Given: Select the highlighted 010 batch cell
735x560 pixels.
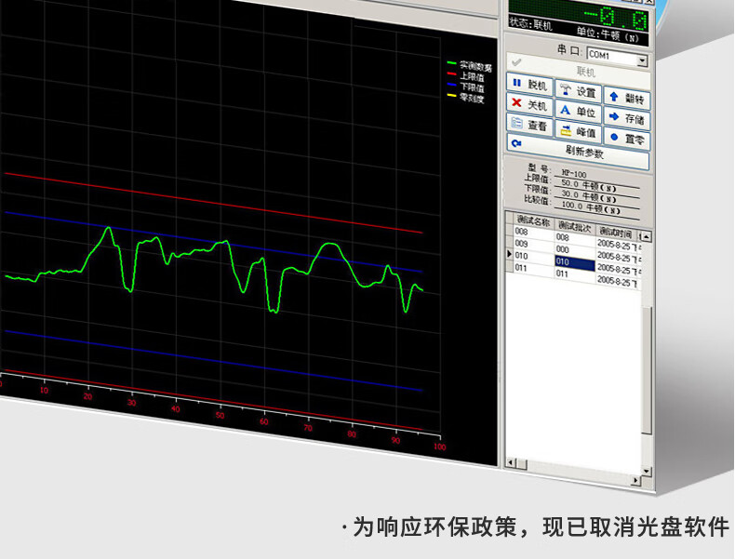Looking at the screenshot, I should pos(574,262).
